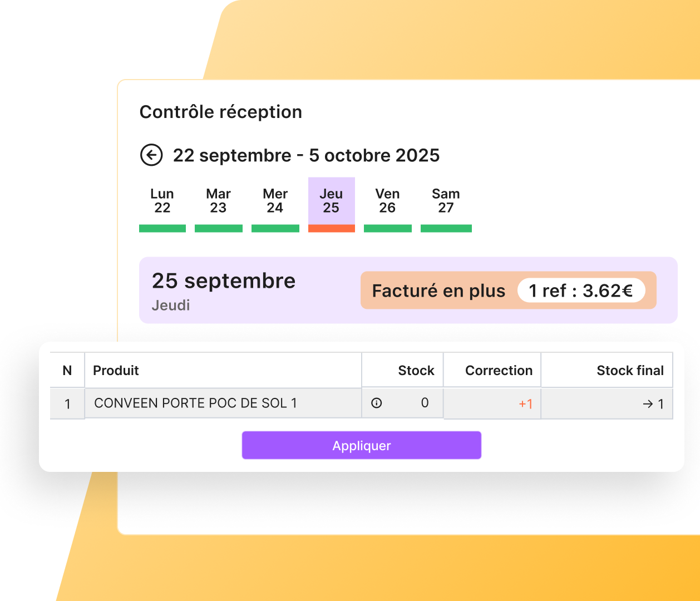
Task: Click the Stock final column header
Action: 630,371
